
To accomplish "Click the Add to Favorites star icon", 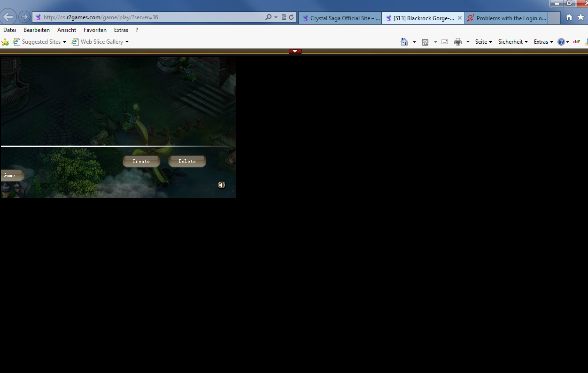I will click(5, 42).
